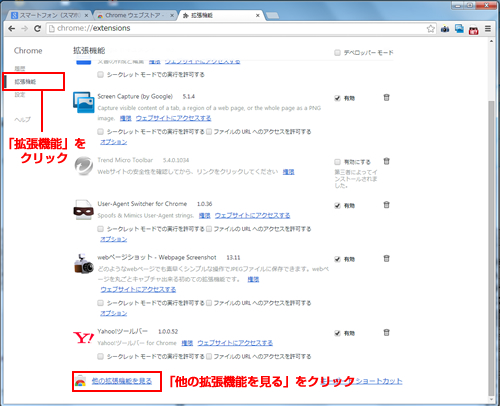Viewport: 500px width, 406px height.
Task: Click the Screen Capture toolbar icon
Action: (x=459, y=29)
